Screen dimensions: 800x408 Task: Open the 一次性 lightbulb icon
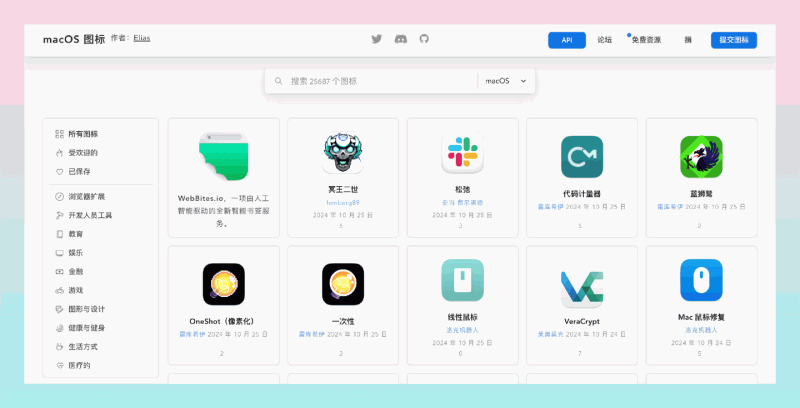343,284
